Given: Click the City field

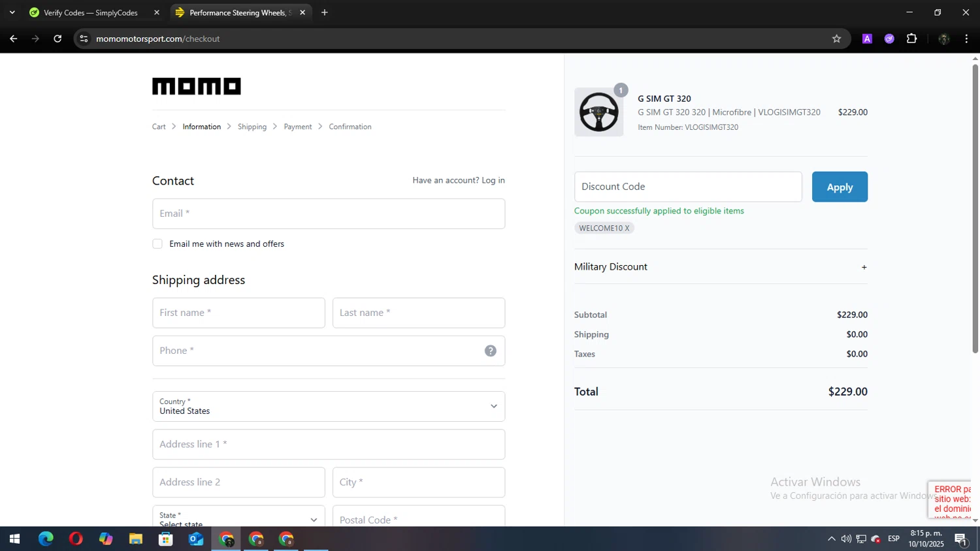Looking at the screenshot, I should click(419, 482).
